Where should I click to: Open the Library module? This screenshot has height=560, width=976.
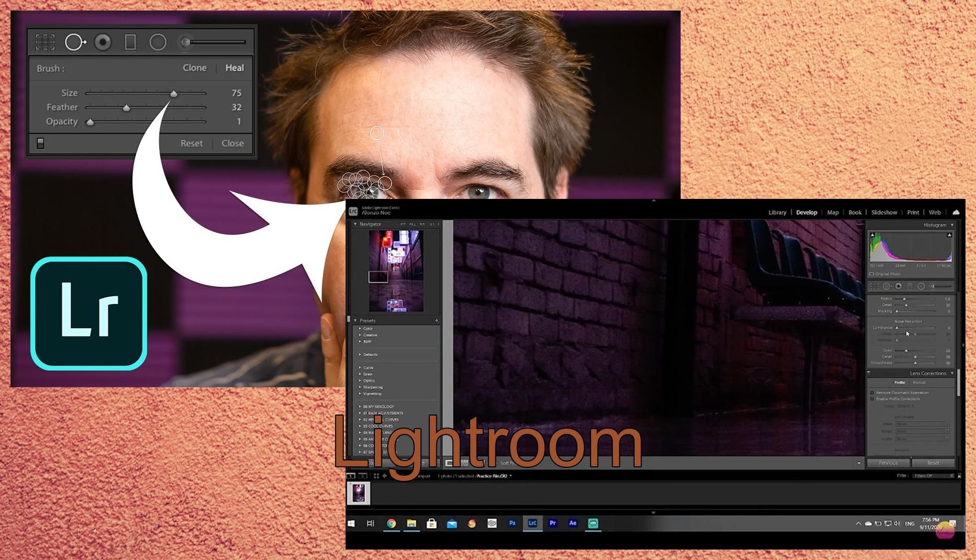point(777,212)
